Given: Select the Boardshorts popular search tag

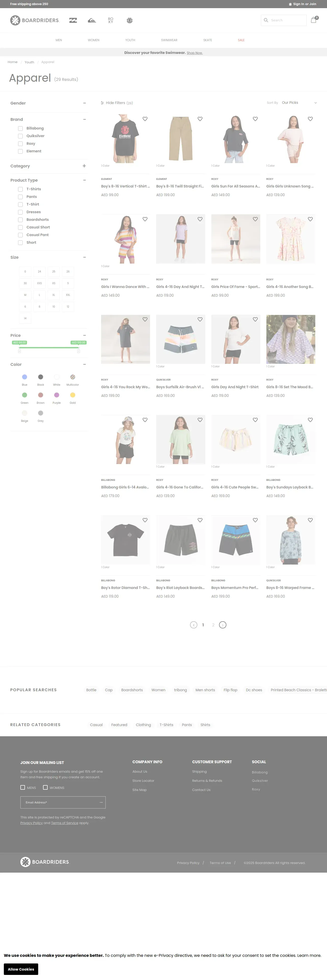Looking at the screenshot, I should tap(132, 690).
